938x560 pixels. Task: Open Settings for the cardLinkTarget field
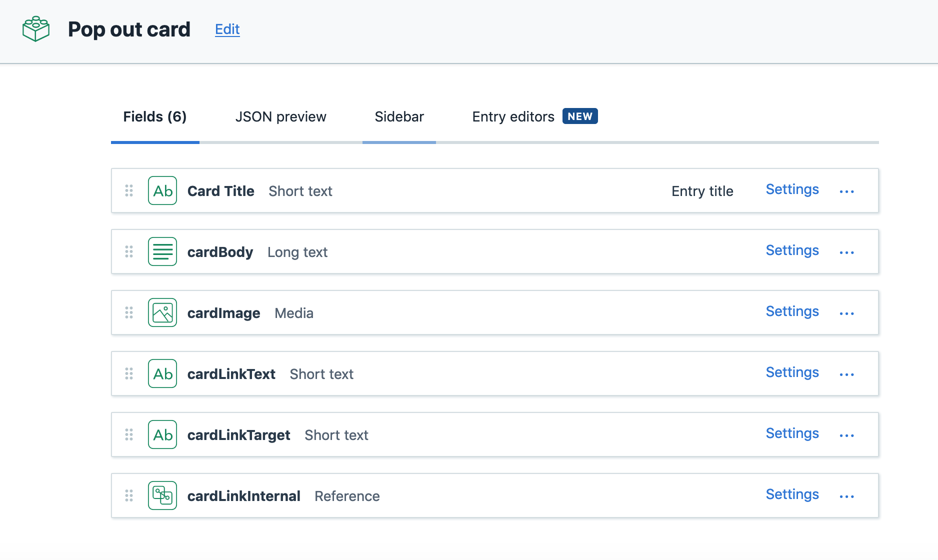click(x=792, y=433)
